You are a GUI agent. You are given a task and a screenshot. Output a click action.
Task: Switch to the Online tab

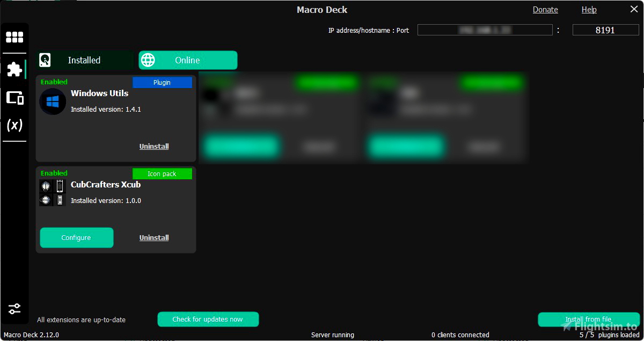point(188,61)
